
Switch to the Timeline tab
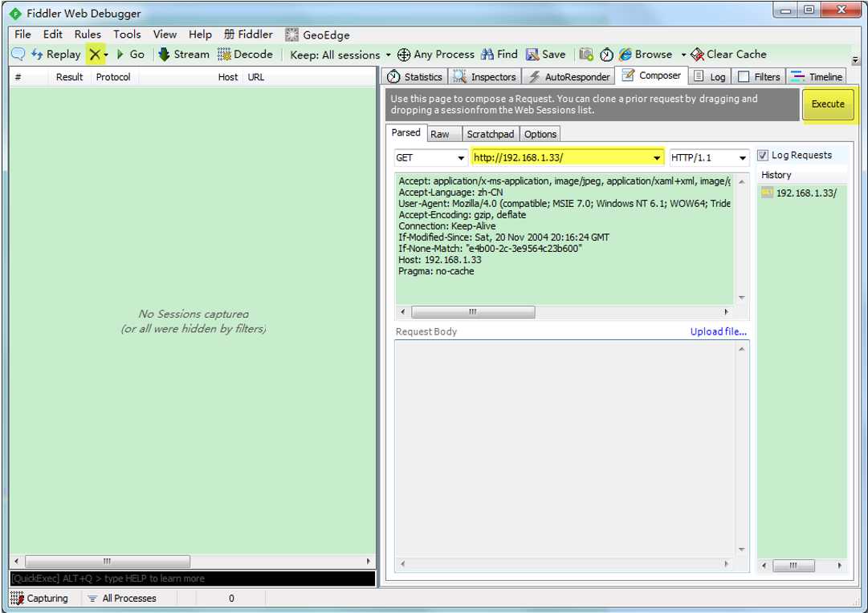817,77
